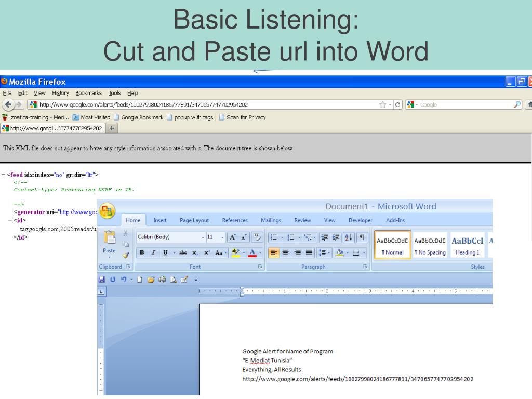Click the popup with tags bookmark
The width and height of the screenshot is (532, 399).
coord(190,117)
